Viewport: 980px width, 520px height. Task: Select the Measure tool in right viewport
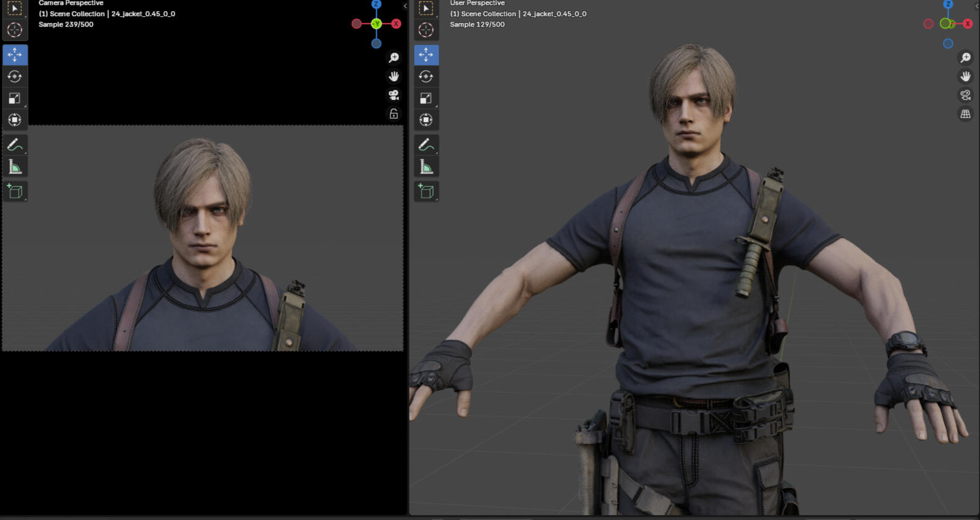[426, 166]
